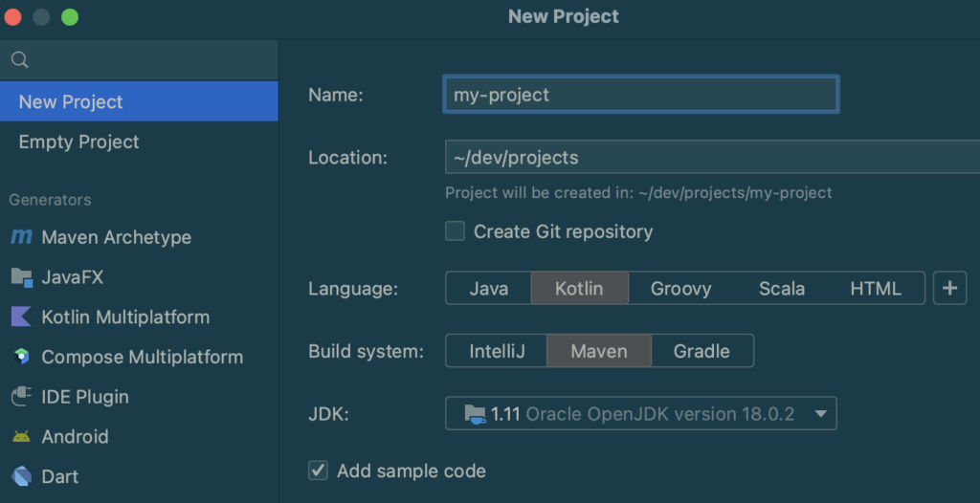Image resolution: width=980 pixels, height=503 pixels.
Task: Click the Maven Archetype generator icon
Action: click(x=21, y=237)
